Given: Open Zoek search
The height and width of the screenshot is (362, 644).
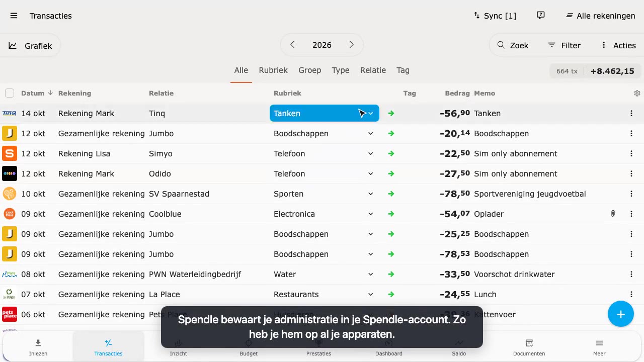Looking at the screenshot, I should pos(513,45).
